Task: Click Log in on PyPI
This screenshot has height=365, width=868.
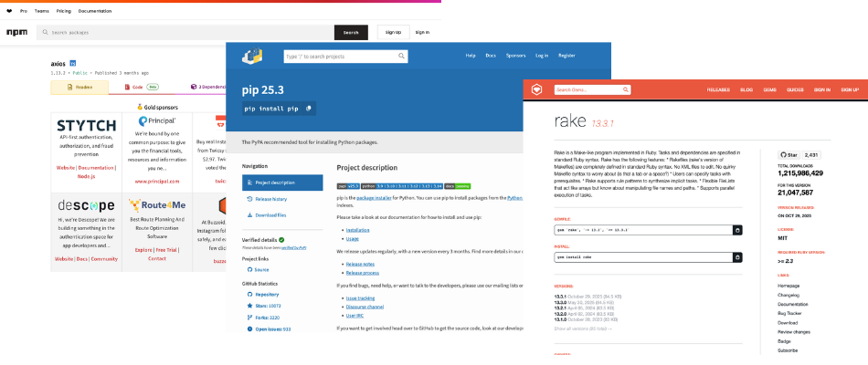Action: pos(542,56)
